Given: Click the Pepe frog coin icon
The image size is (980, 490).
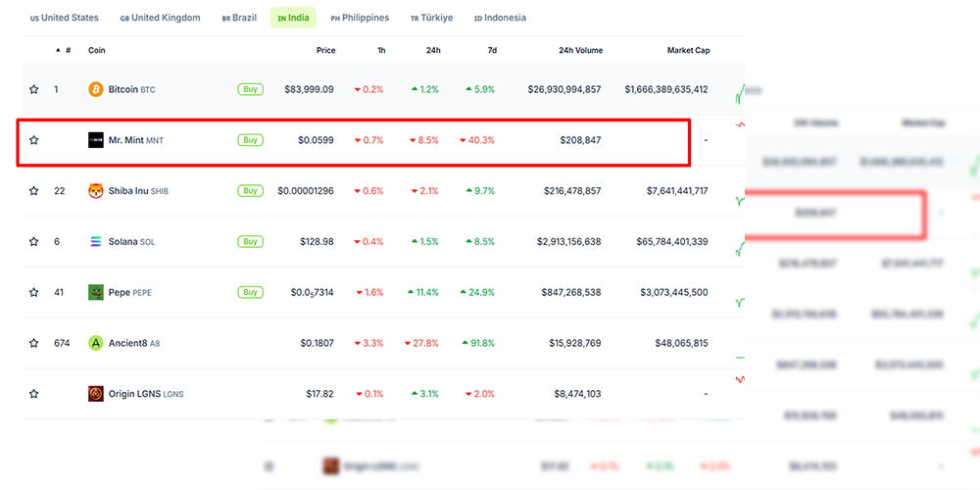Looking at the screenshot, I should click(96, 292).
